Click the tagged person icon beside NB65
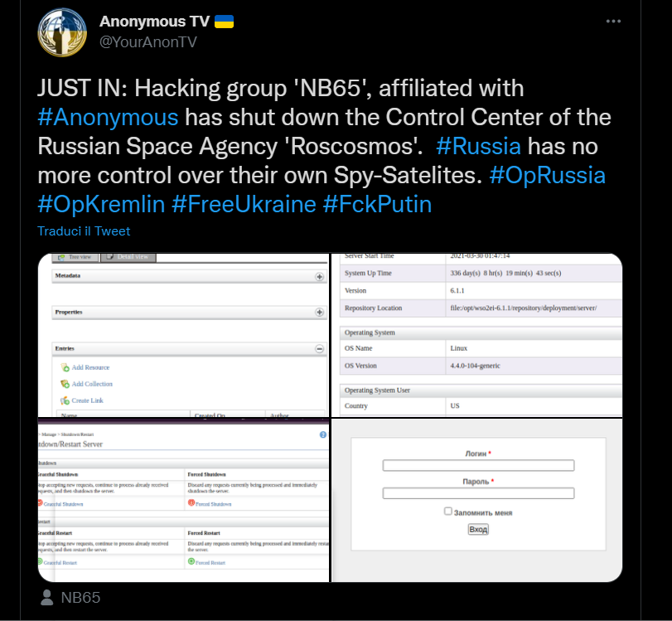 pyautogui.click(x=46, y=597)
